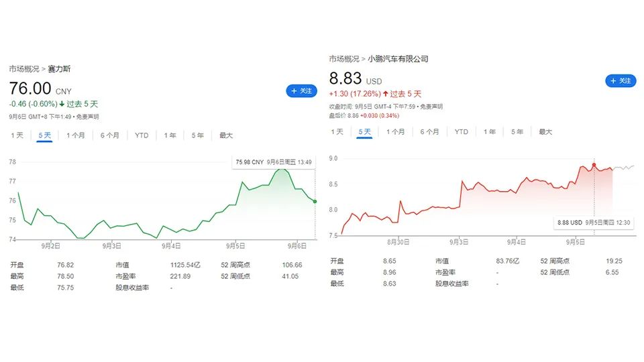Click 9月2日 label on 赛力斯 axis
This screenshot has height=362, width=644.
(x=50, y=246)
